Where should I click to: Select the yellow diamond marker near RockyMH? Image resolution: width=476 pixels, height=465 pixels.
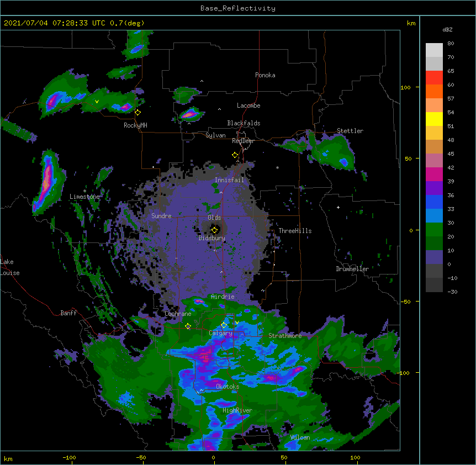[x=138, y=113]
